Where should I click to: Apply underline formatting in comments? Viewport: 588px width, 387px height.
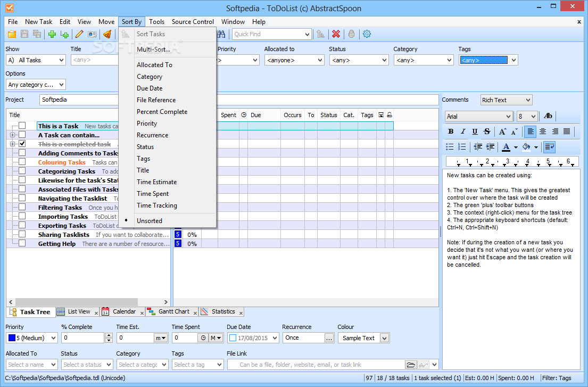tap(475, 131)
